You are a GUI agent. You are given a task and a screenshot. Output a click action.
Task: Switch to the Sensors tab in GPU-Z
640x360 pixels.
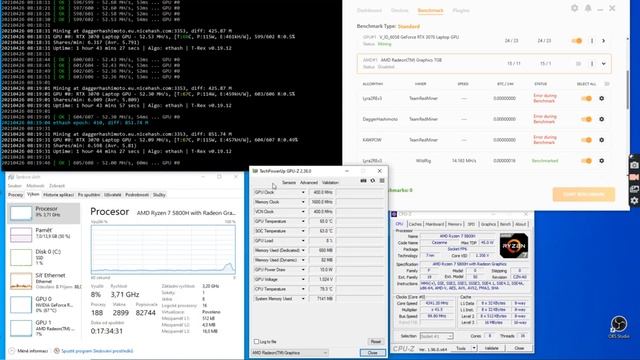tap(289, 182)
